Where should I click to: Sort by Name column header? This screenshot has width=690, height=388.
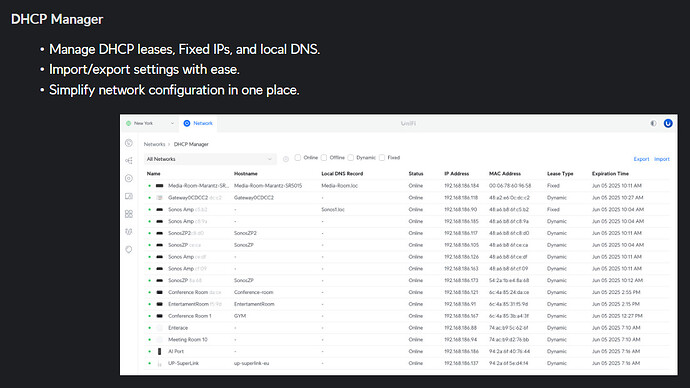(154, 174)
